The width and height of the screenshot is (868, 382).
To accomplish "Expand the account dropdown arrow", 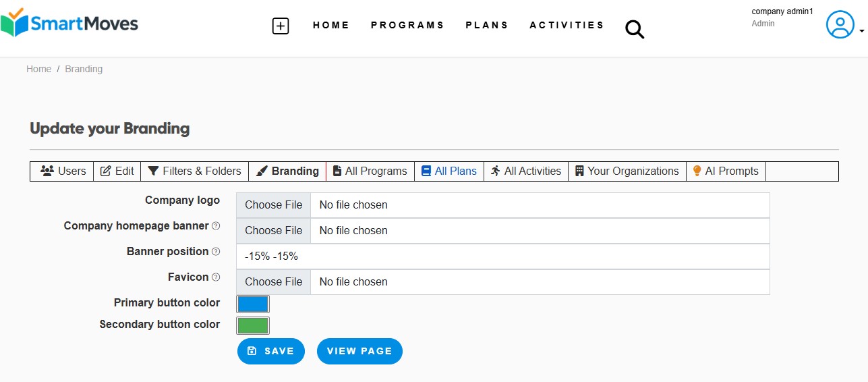I will pos(861,31).
